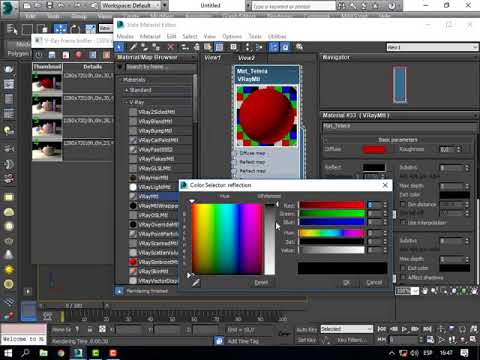Toggle the Exit color checkbox in refraction section
Image resolution: width=480 pixels, height=360 pixels.
(403, 268)
